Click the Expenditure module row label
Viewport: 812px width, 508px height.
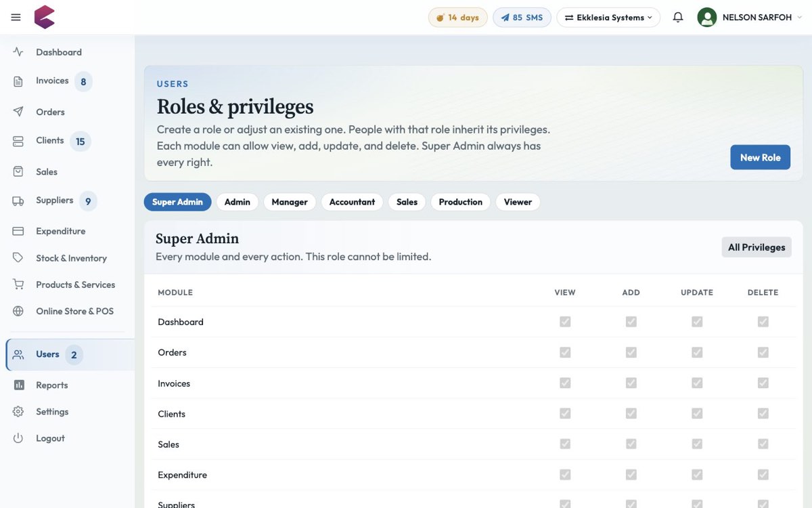[x=182, y=475]
